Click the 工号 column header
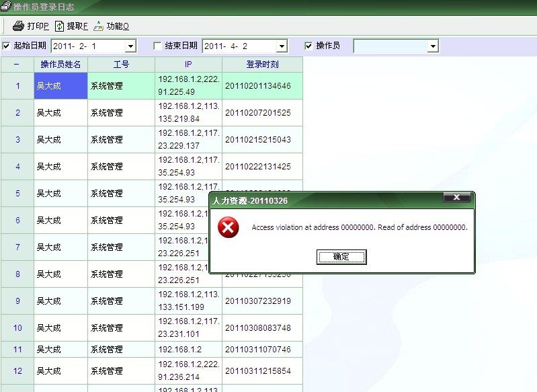Screen dimensions: 537x392 pos(121,65)
